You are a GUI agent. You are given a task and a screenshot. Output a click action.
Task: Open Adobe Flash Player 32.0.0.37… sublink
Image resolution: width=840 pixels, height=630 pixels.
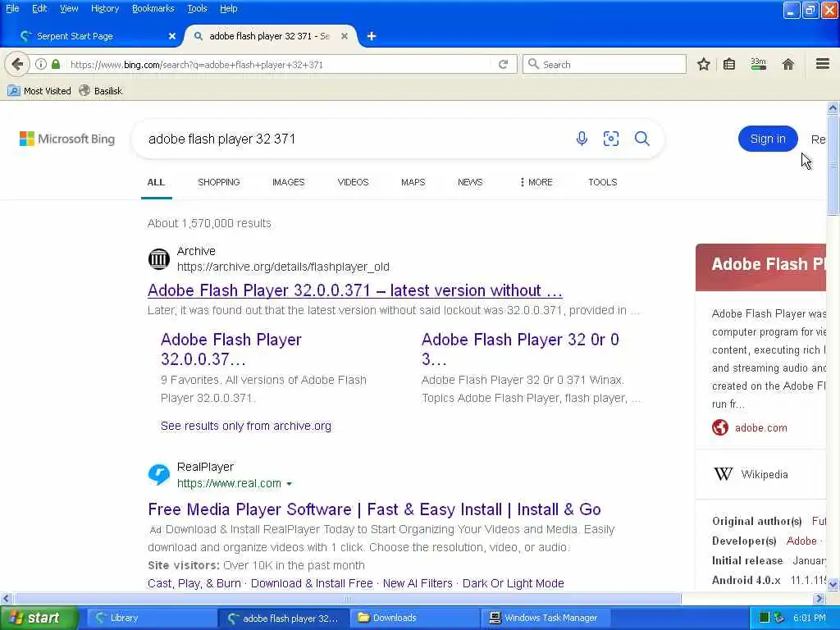(231, 349)
